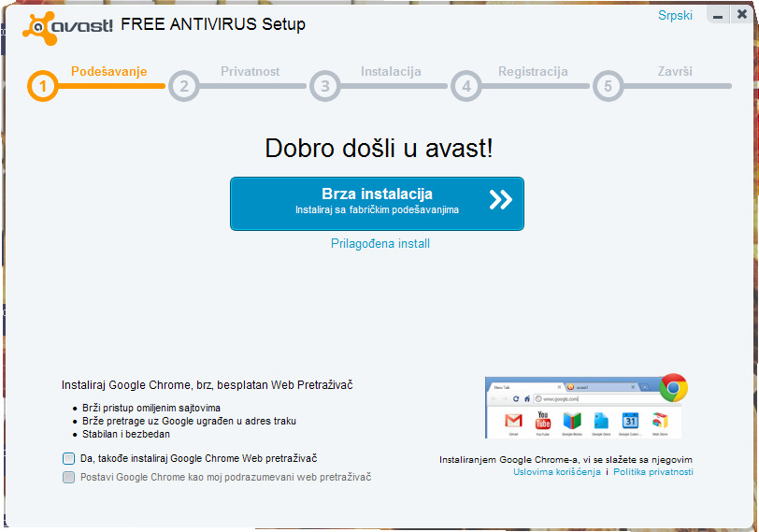
Task: Click bullet 'Stabilan i bezbedan'
Action: (x=126, y=434)
